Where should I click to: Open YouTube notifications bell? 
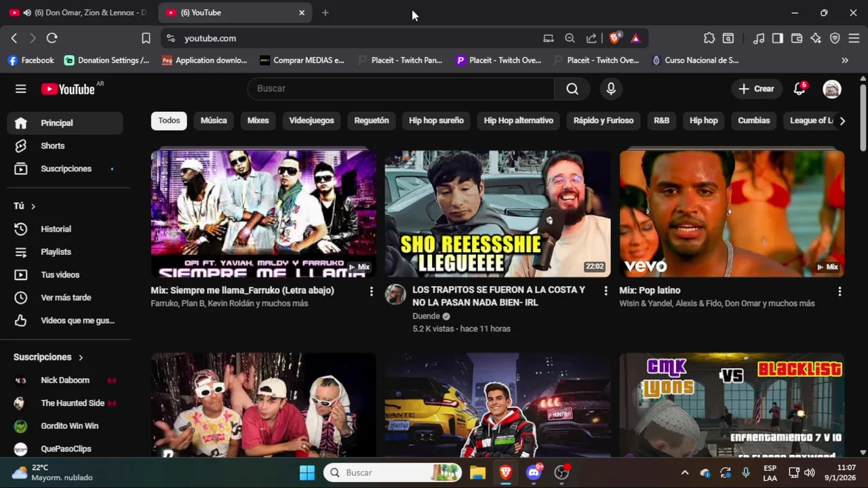coord(800,89)
